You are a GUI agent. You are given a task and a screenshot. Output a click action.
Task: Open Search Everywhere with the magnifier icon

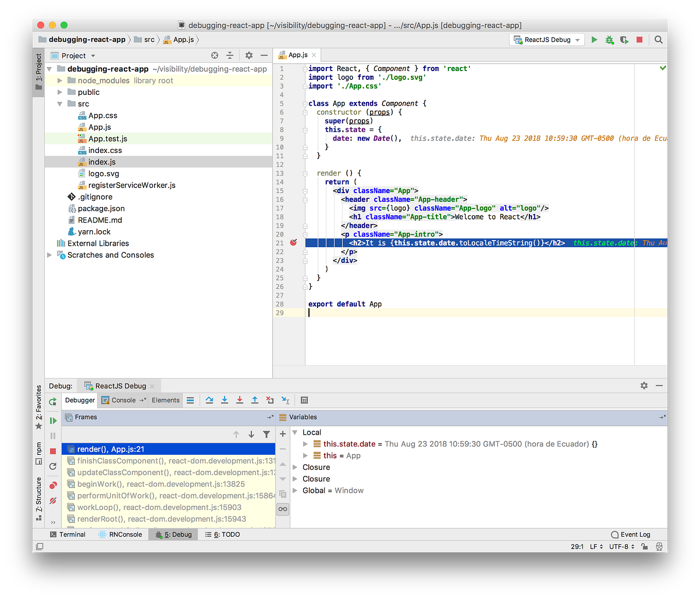(x=658, y=40)
